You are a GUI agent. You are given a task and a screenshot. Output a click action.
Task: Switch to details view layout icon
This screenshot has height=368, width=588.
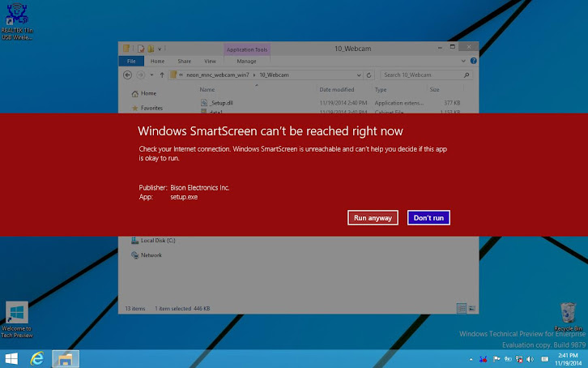(462, 308)
